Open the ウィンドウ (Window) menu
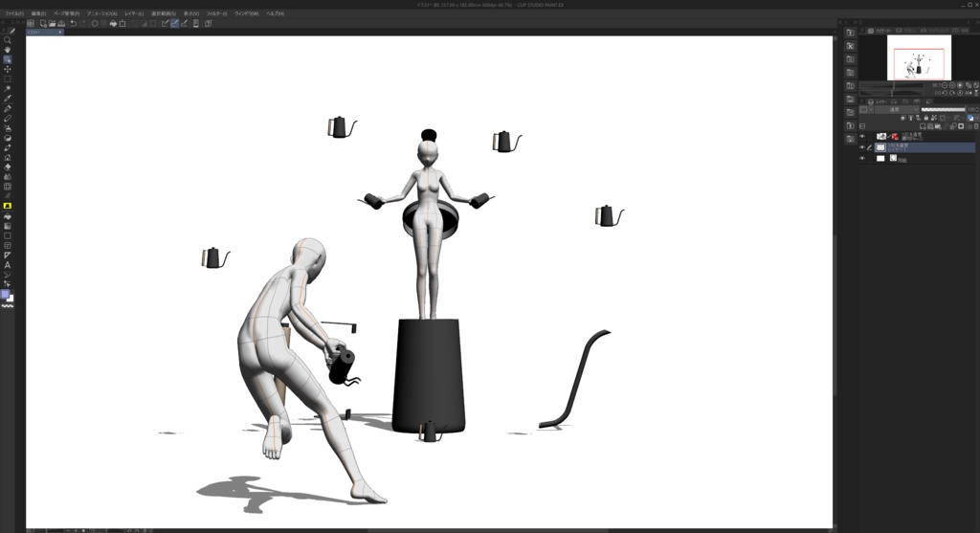Viewport: 980px width, 533px height. click(x=247, y=13)
